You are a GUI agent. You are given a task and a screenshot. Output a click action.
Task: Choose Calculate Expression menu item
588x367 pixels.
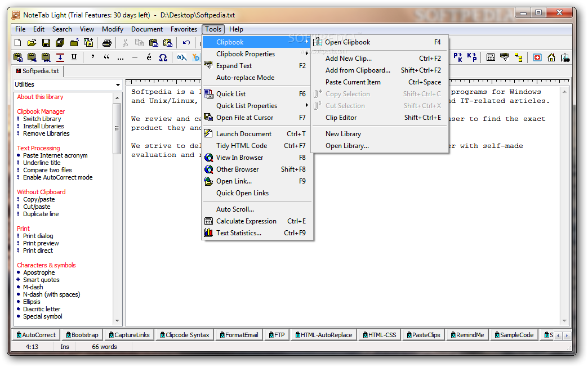[x=256, y=221]
